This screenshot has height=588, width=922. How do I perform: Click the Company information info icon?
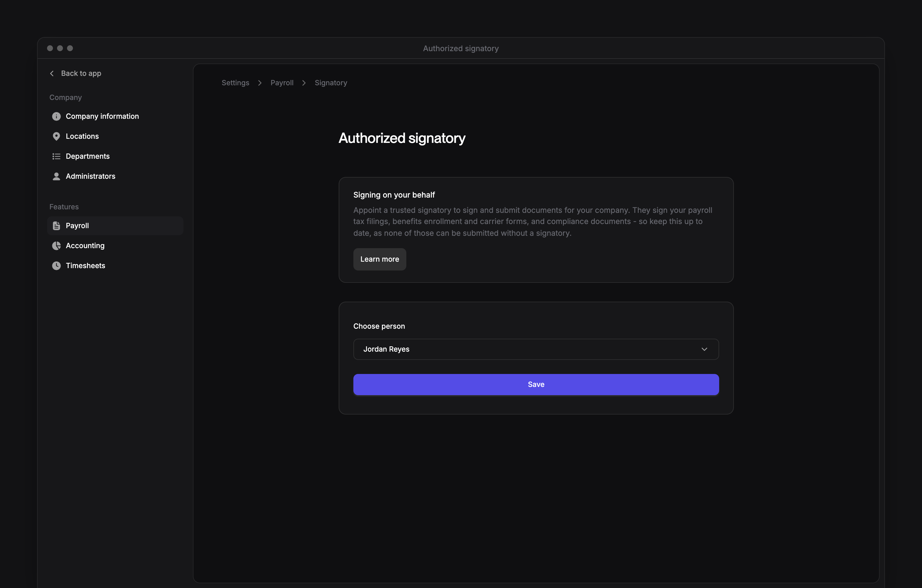(x=56, y=116)
